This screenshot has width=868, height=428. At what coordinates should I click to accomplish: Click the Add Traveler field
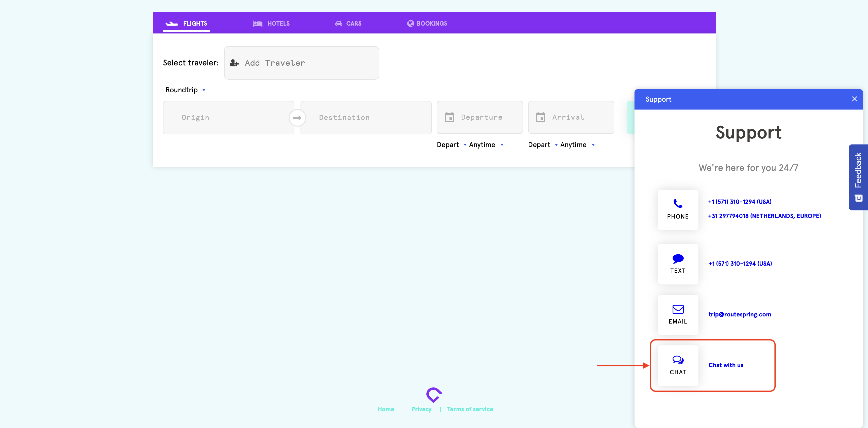(301, 63)
